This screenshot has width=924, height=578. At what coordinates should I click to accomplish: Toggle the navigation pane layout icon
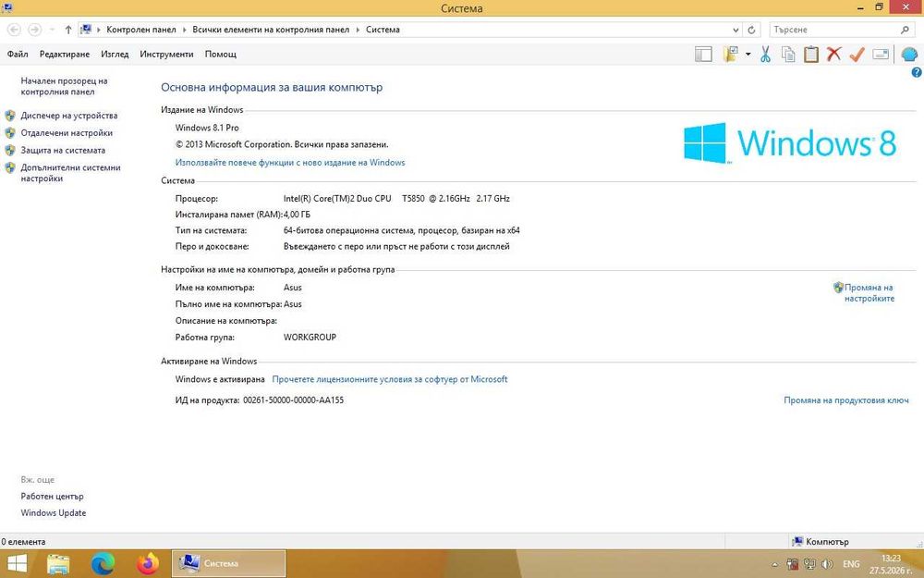coord(703,55)
